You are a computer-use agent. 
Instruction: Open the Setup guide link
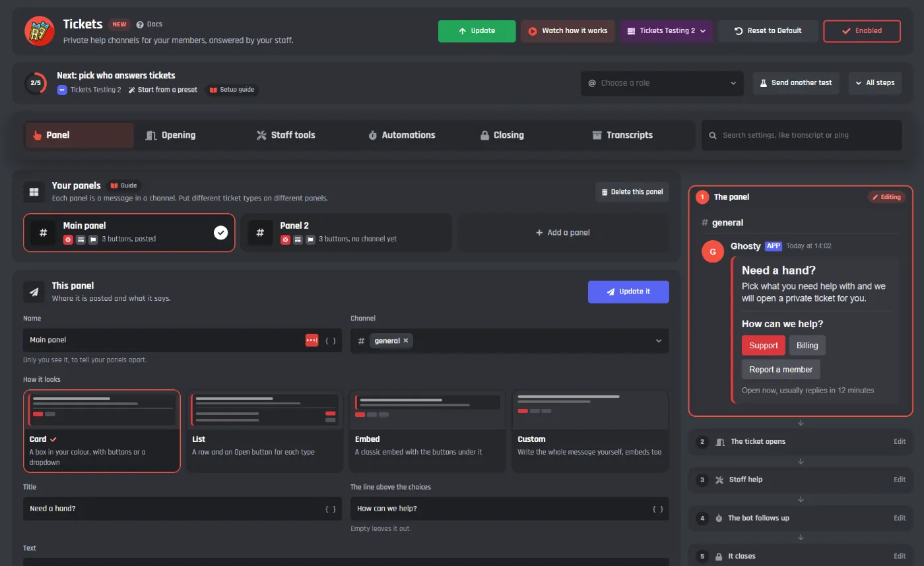pos(232,90)
